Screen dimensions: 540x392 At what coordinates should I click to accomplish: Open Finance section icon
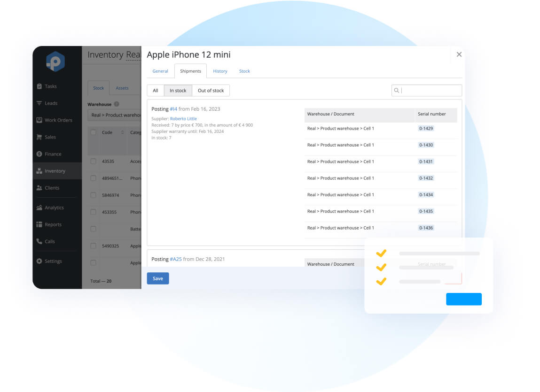pos(39,154)
